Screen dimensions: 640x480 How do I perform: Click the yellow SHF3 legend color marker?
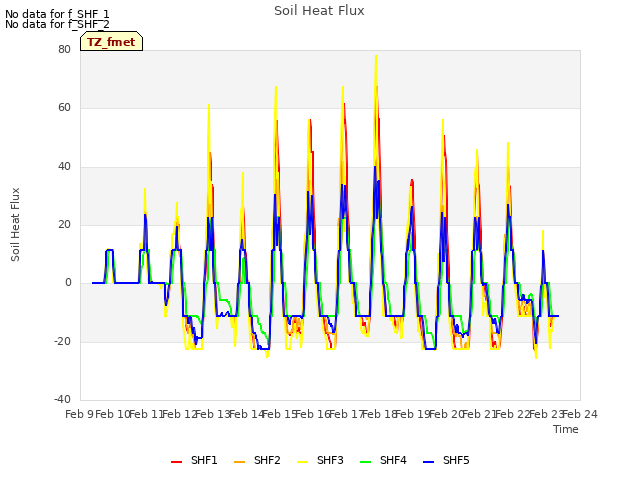click(302, 462)
